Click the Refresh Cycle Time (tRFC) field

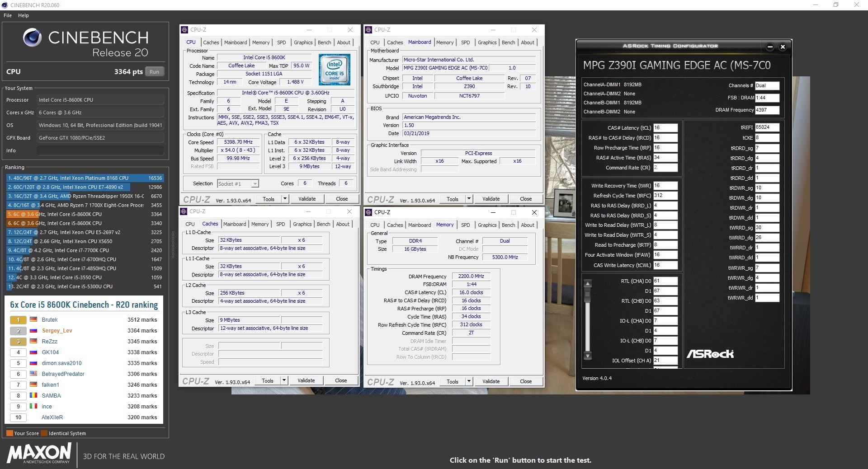pos(665,196)
